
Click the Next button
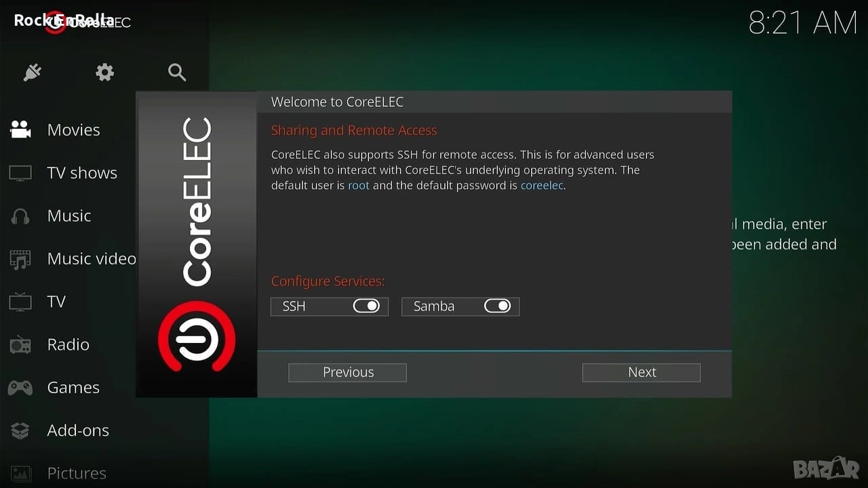(642, 372)
